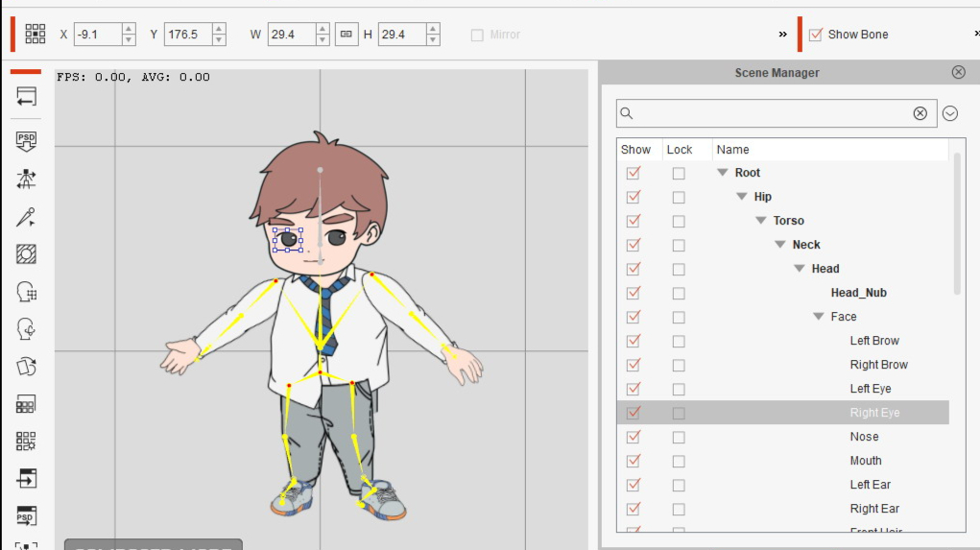Screen dimensions: 980x550
Task: Hide the Root item via Show checkbox
Action: (633, 173)
